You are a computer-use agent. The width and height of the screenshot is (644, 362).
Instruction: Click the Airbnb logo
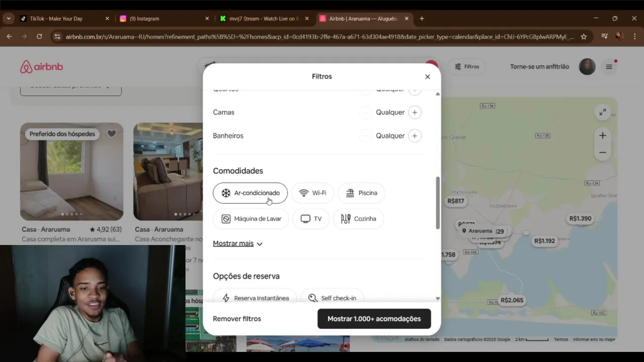click(x=42, y=67)
